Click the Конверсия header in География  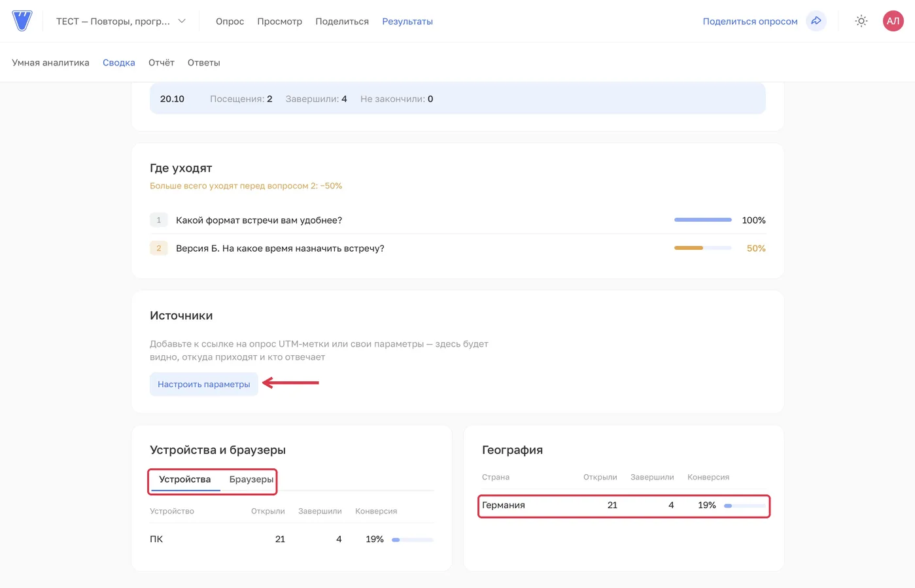tap(708, 477)
